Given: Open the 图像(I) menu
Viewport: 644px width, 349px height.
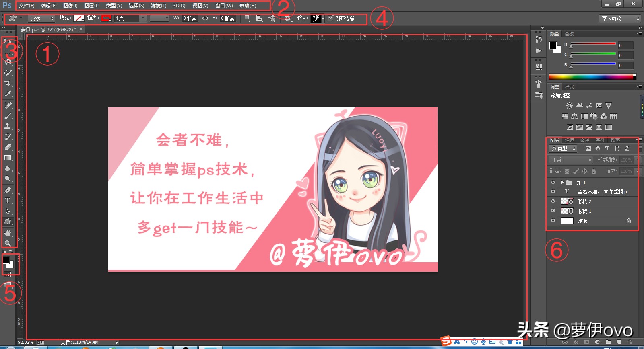Looking at the screenshot, I should point(70,6).
